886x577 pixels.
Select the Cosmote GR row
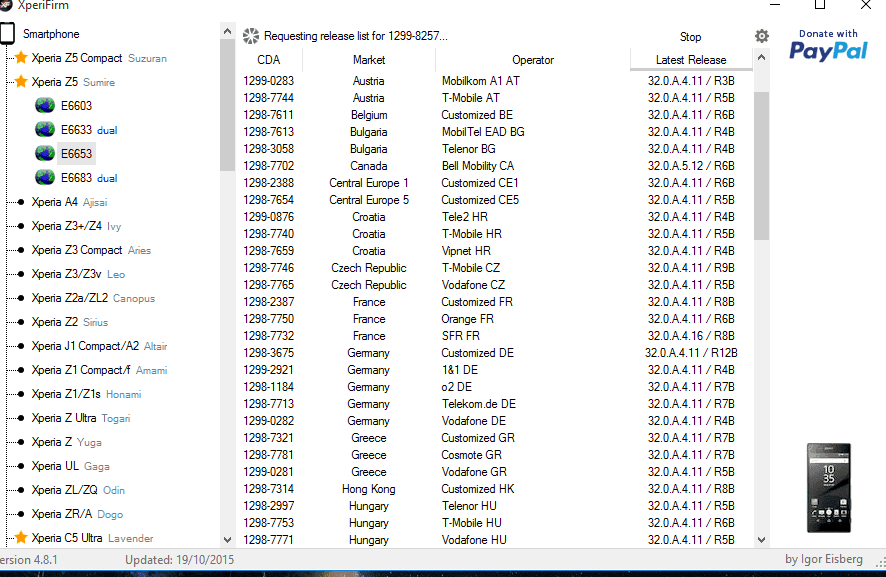[x=494, y=454]
